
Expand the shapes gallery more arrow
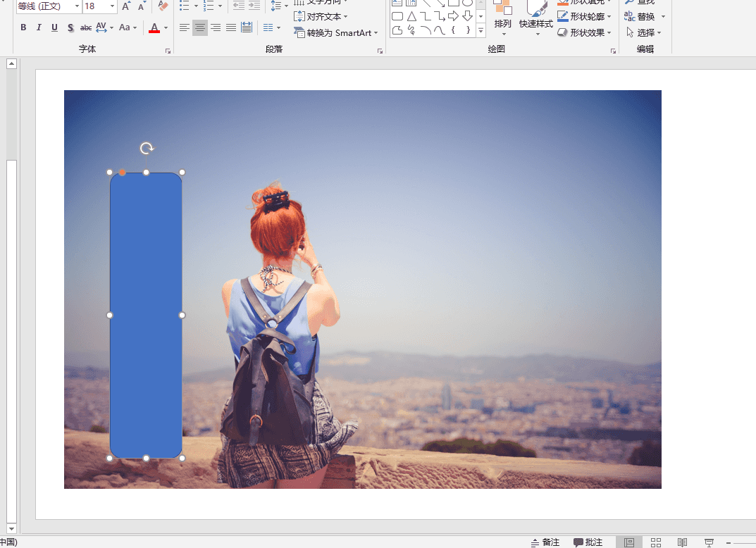click(481, 31)
